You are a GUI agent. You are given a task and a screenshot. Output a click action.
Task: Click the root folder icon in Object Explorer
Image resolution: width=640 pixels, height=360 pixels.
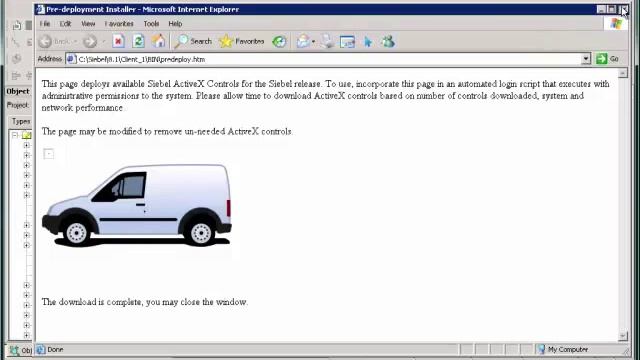(x=27, y=135)
